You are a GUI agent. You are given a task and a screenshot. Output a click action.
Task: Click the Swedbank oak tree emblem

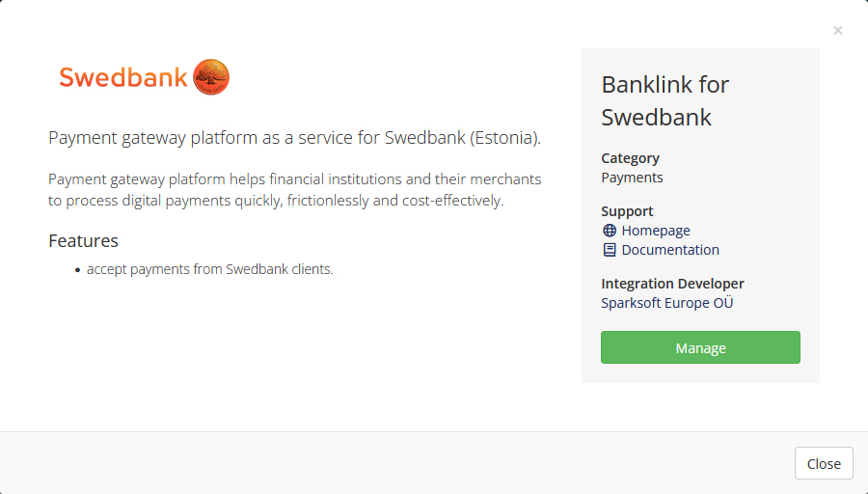point(211,77)
